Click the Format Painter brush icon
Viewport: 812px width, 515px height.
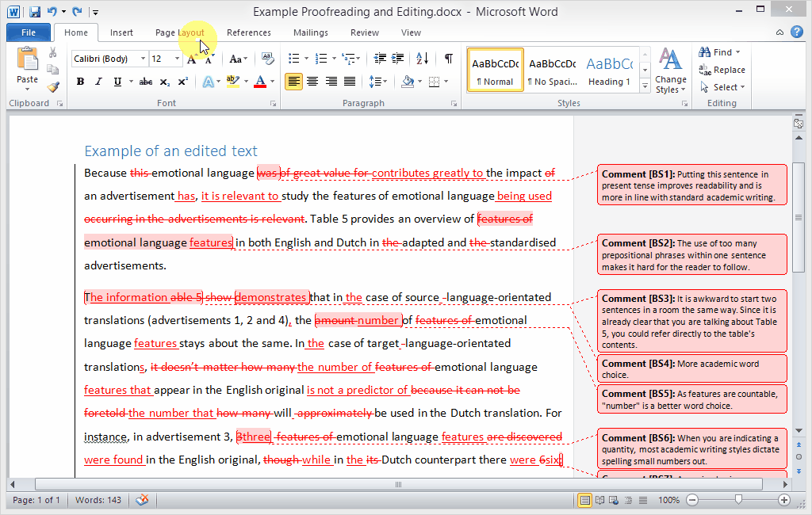coord(53,87)
